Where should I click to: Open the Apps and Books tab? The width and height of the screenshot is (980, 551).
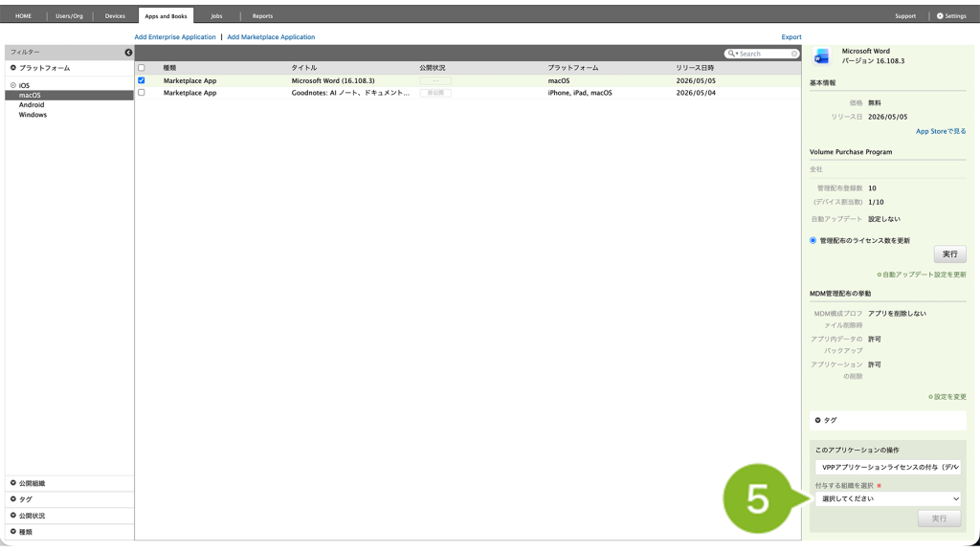pyautogui.click(x=166, y=16)
